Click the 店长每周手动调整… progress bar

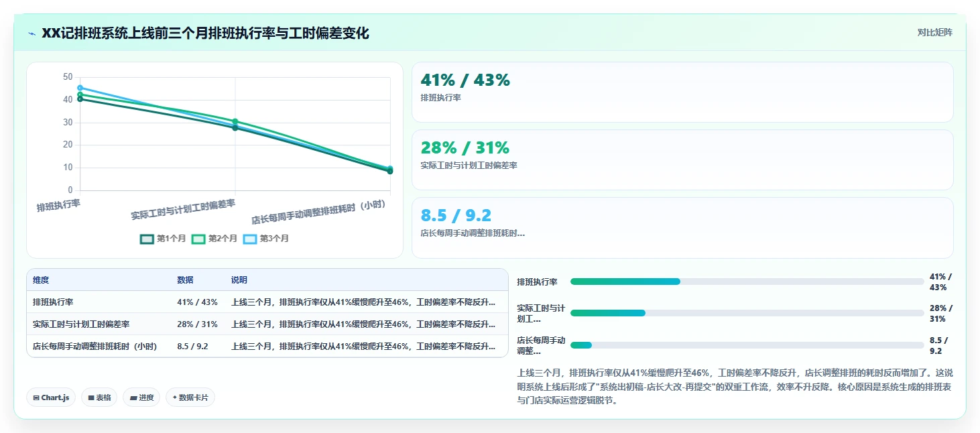click(x=747, y=345)
